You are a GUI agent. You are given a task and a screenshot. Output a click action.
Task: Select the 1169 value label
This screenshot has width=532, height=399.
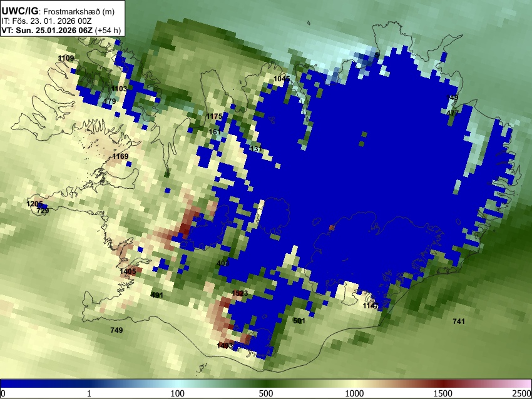click(120, 156)
